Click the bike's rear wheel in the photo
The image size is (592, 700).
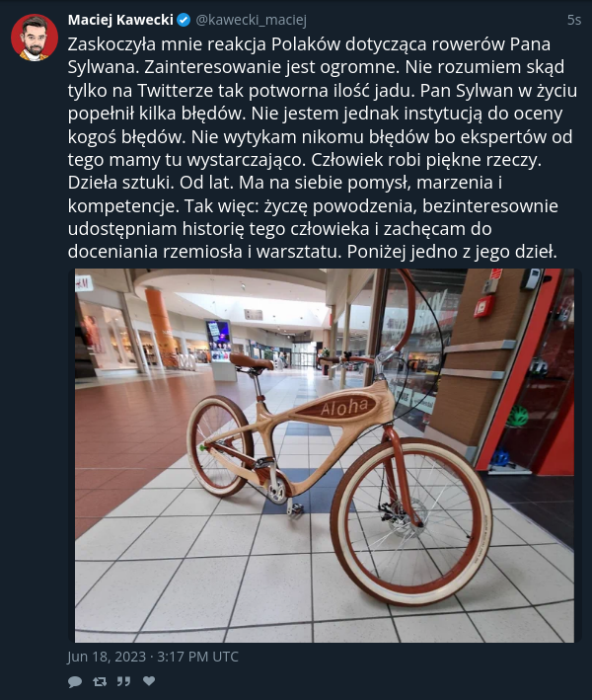220,445
